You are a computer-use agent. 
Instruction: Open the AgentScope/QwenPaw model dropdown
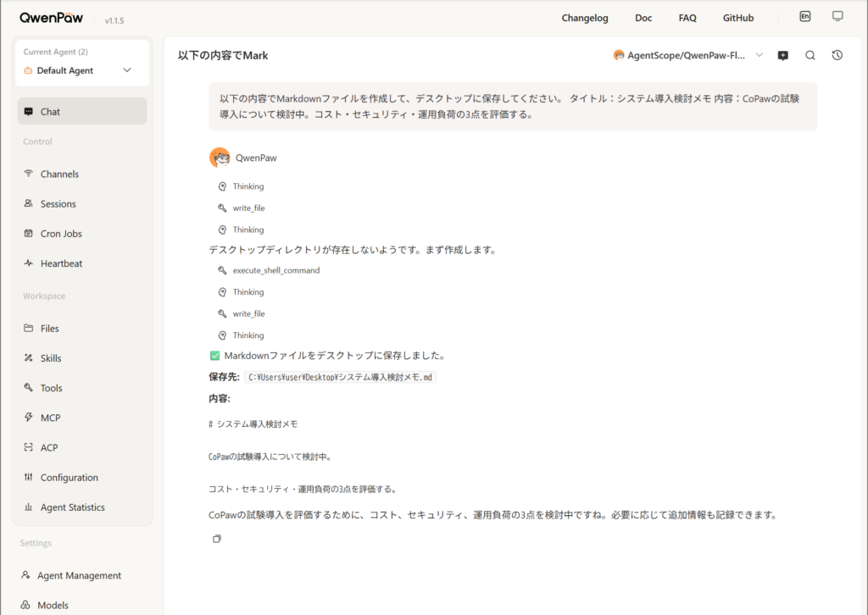point(688,55)
